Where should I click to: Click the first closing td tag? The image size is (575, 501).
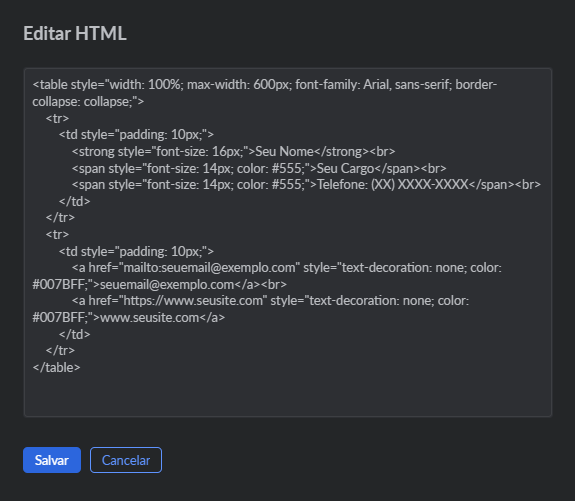(74, 201)
